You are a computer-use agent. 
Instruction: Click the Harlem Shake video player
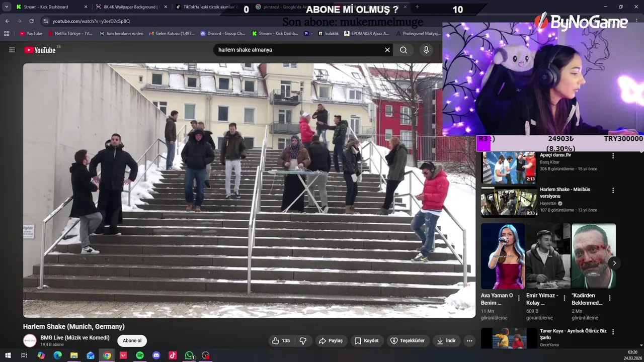click(249, 190)
